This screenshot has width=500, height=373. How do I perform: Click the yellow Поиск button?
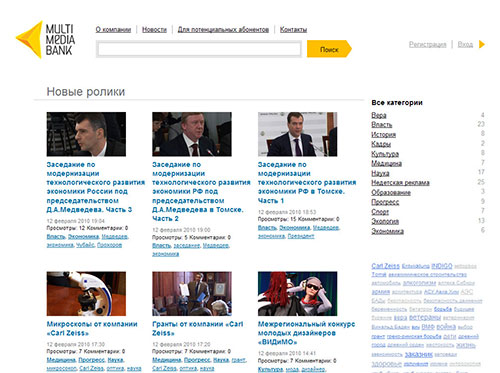[329, 49]
